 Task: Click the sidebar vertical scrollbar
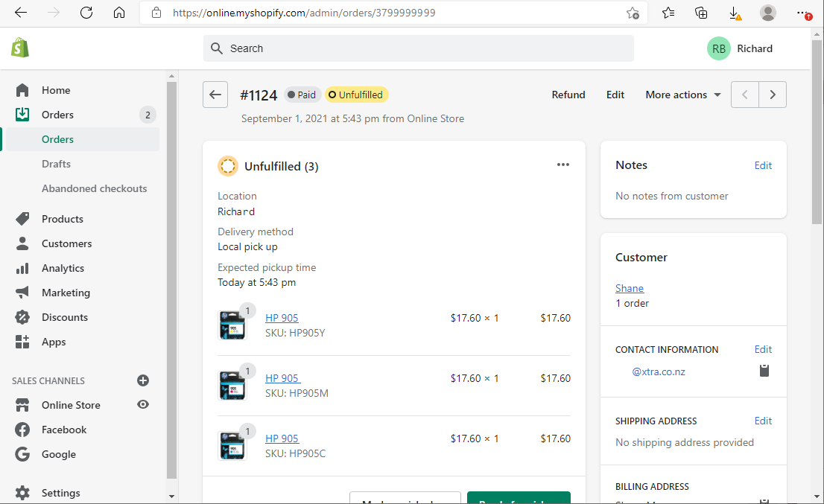tap(171, 280)
